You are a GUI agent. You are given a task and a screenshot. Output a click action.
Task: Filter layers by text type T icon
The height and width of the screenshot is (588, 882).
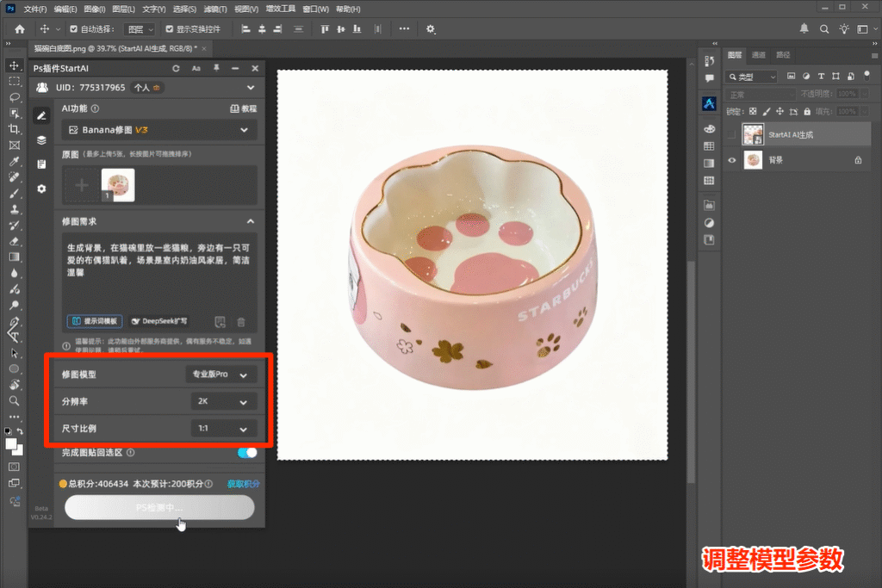coord(821,77)
